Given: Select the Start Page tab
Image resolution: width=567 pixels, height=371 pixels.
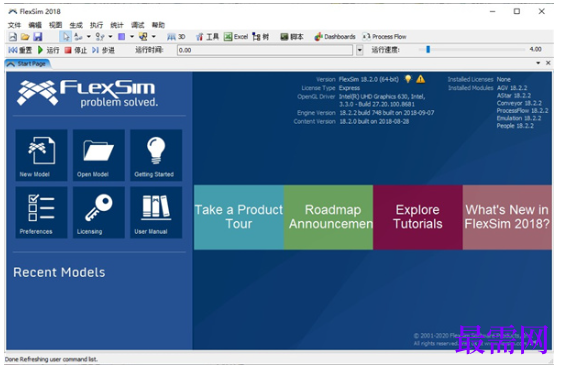Looking at the screenshot, I should click(x=27, y=64).
